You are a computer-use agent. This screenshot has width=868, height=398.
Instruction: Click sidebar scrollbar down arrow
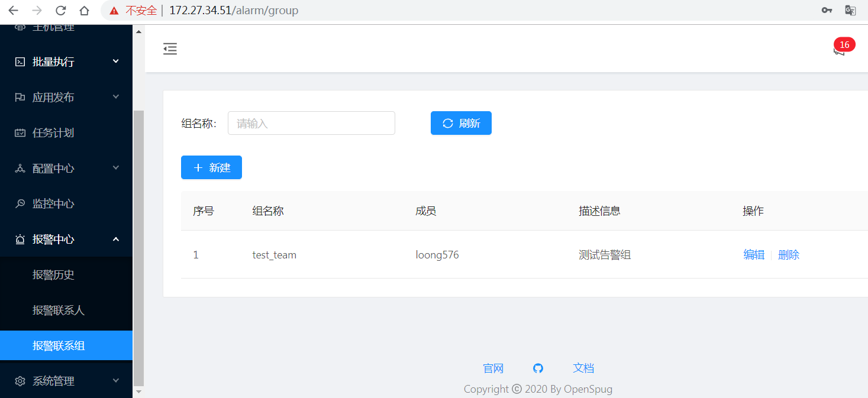click(x=138, y=391)
